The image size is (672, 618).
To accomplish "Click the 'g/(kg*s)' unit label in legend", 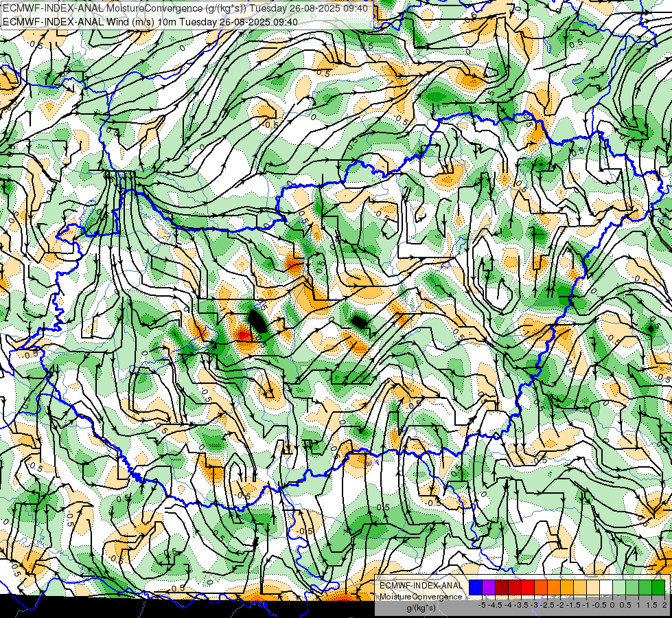I will 421,608.
